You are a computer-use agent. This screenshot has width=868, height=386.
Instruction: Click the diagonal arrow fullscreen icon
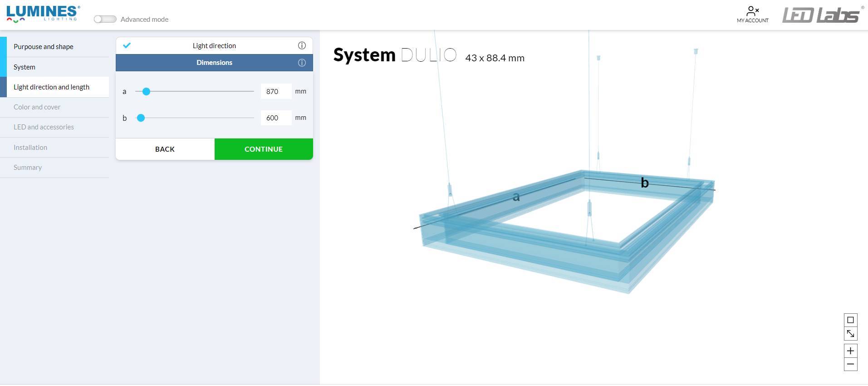850,334
